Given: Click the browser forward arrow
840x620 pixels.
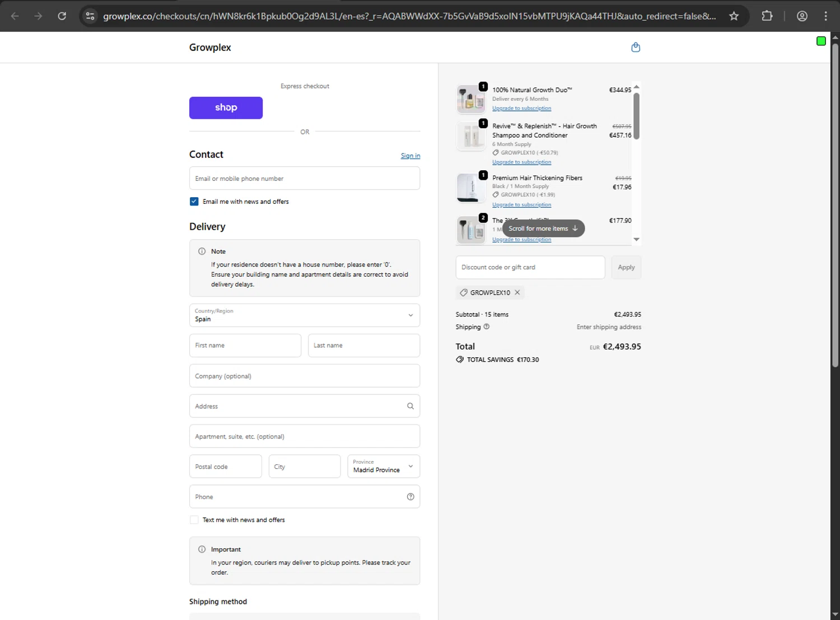Looking at the screenshot, I should click(x=38, y=16).
